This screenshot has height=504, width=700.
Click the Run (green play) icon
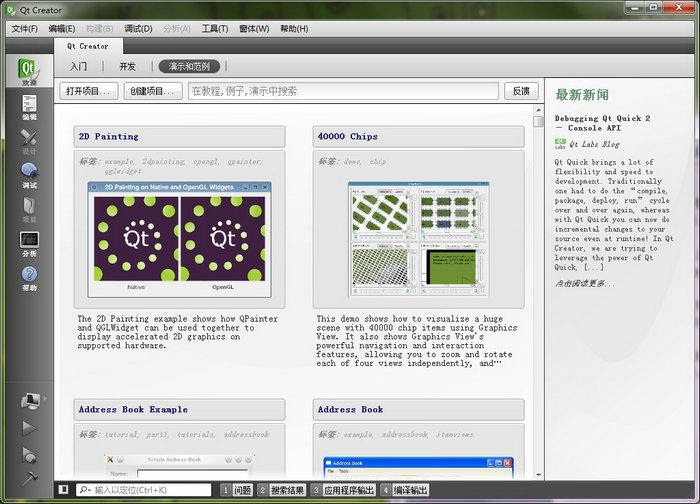(x=29, y=428)
